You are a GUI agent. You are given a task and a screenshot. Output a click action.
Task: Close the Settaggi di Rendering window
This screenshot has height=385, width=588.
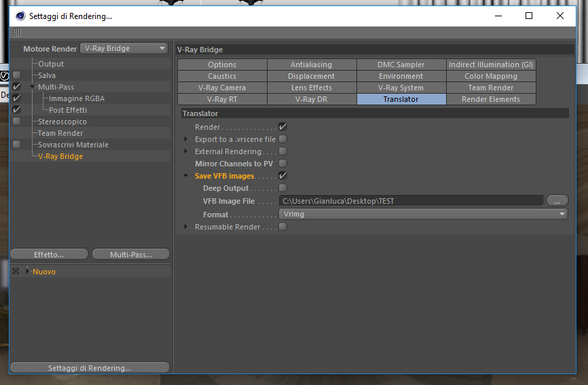point(560,16)
